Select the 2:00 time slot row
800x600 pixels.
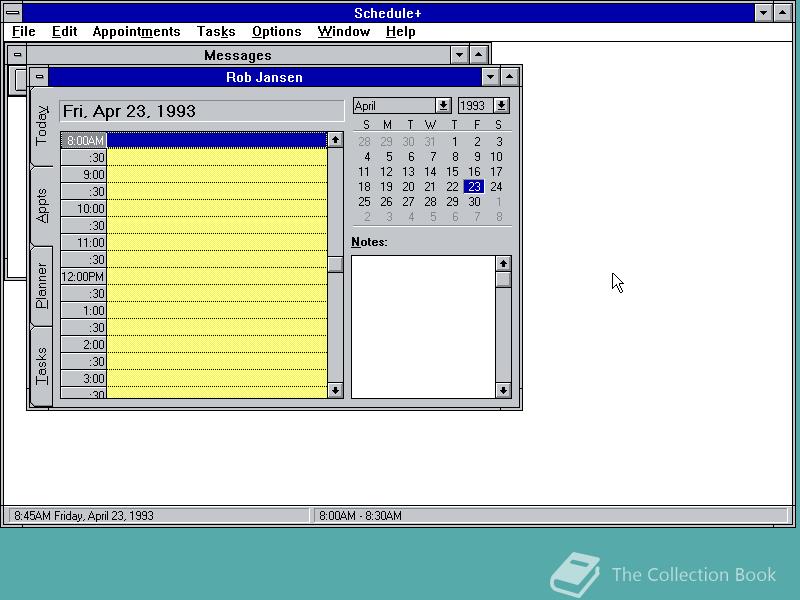click(x=194, y=344)
